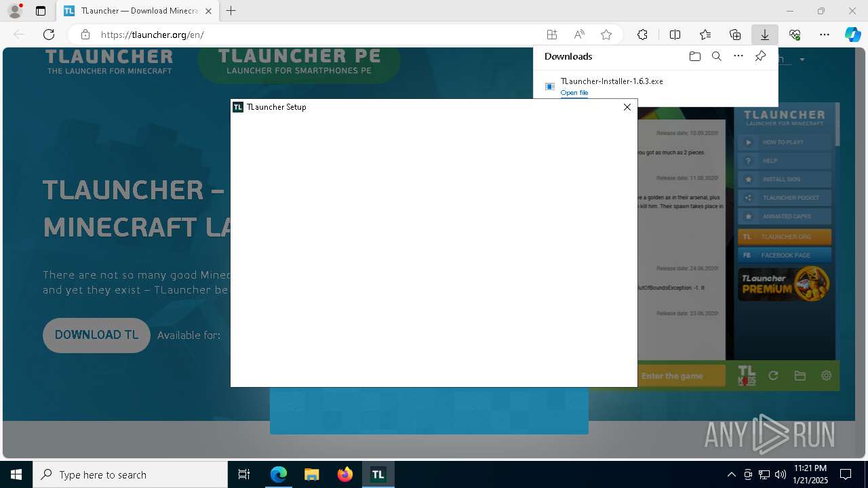Open the apps grid icon in address bar
This screenshot has width=868, height=488.
point(552,35)
